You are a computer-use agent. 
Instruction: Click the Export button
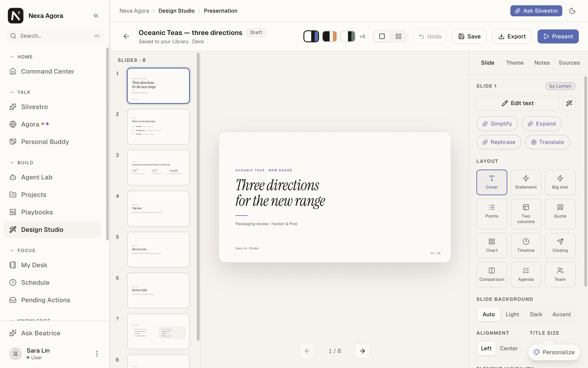point(512,37)
